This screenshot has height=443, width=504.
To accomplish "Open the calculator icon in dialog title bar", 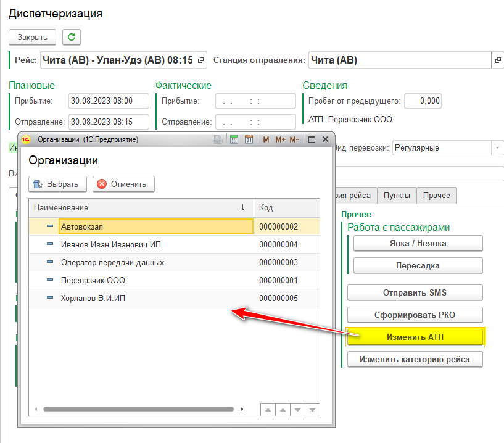I will (x=234, y=139).
